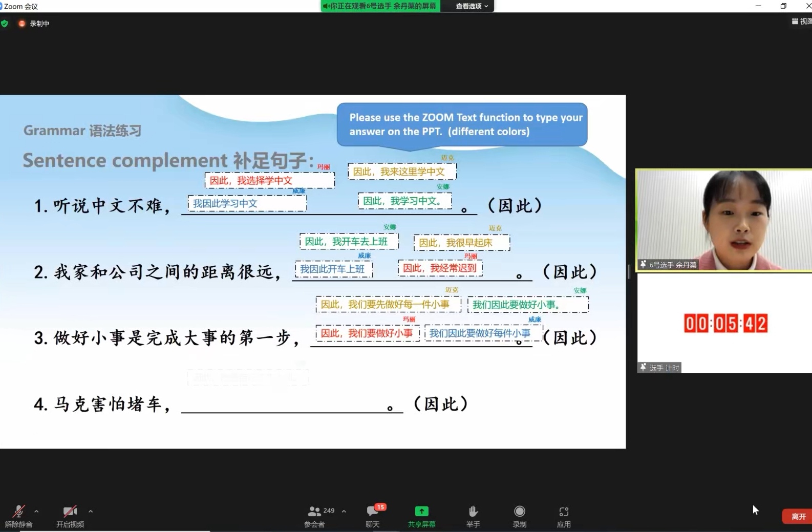The image size is (812, 532).
Task: Select the speaker's video thumbnail
Action: pos(723,220)
